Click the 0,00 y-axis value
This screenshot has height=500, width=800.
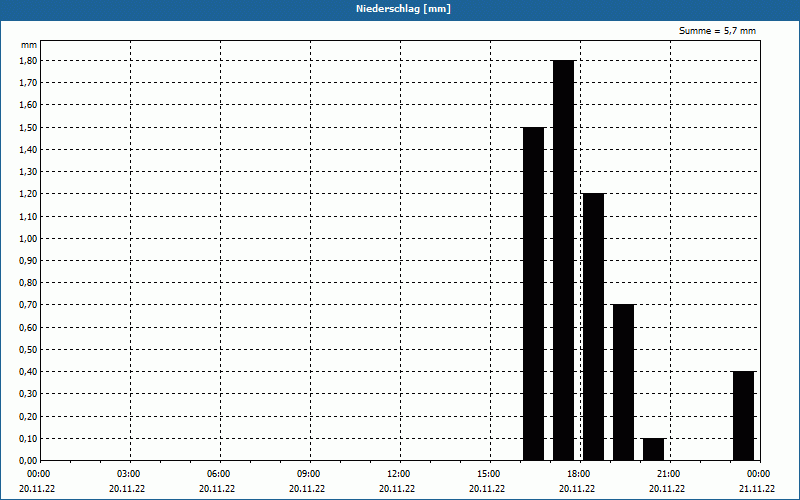point(29,461)
